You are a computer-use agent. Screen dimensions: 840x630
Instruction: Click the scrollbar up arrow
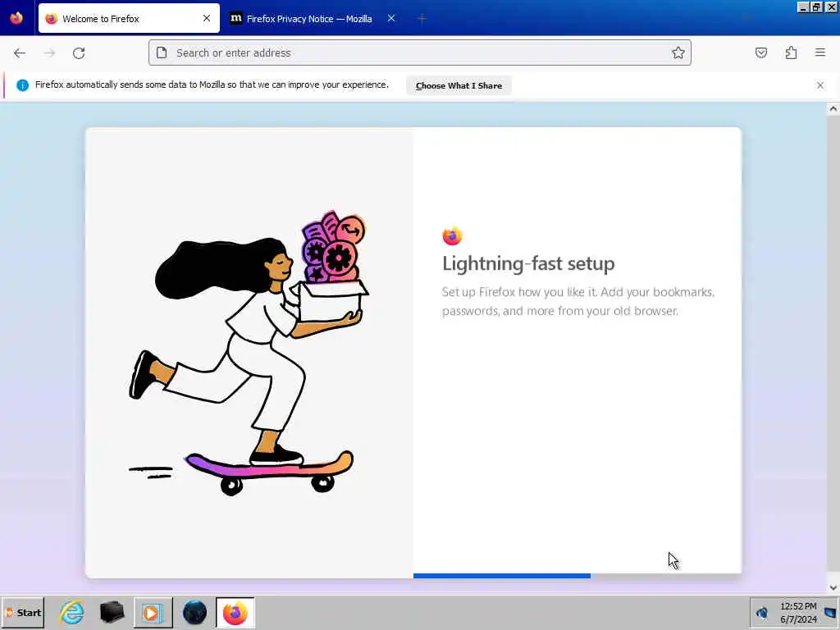coord(833,109)
